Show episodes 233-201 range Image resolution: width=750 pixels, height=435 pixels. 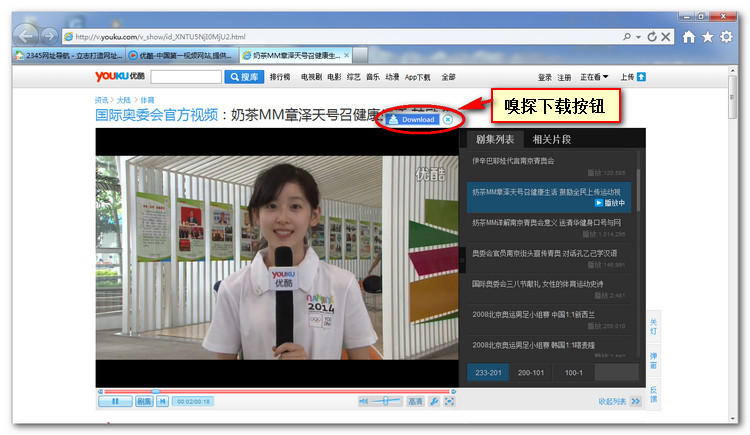tap(488, 372)
